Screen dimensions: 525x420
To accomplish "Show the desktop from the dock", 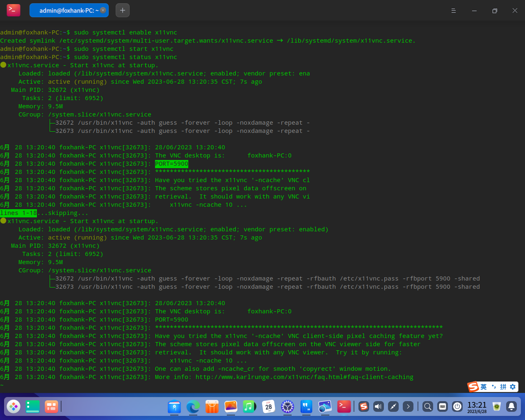I will pos(32,406).
